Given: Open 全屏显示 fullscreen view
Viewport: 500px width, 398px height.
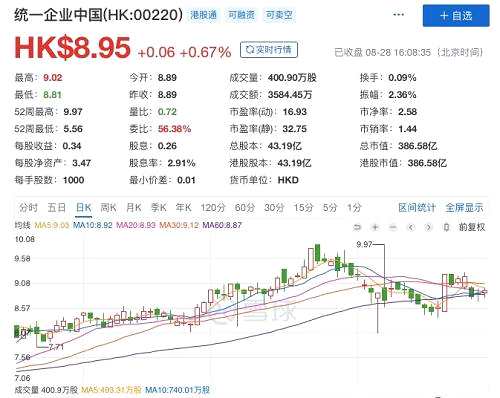Looking at the screenshot, I should (464, 208).
